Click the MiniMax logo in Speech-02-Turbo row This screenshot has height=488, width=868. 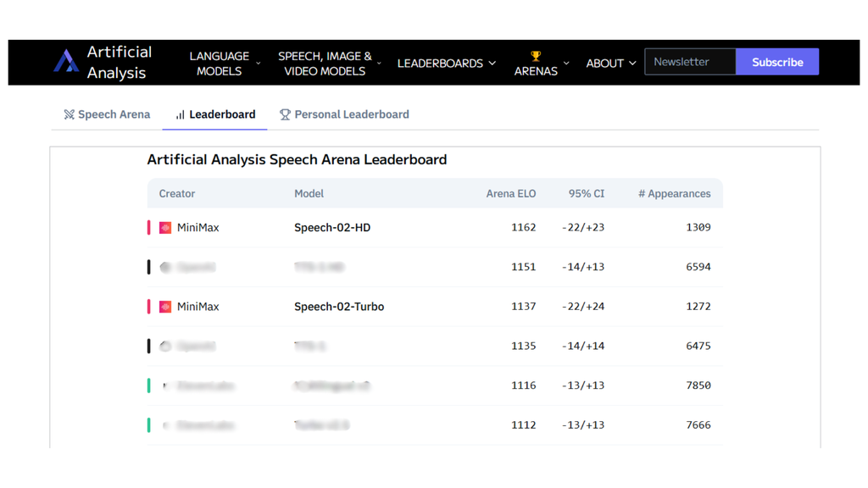click(x=165, y=307)
